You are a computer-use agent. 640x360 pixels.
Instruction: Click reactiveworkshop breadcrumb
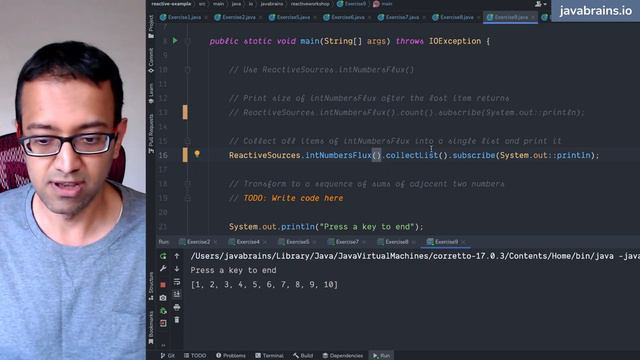[310, 4]
